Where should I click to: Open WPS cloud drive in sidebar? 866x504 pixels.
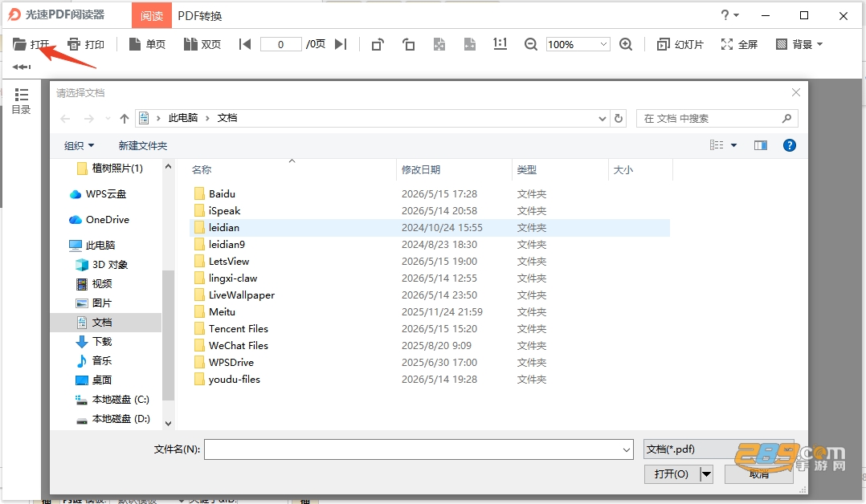tap(98, 193)
